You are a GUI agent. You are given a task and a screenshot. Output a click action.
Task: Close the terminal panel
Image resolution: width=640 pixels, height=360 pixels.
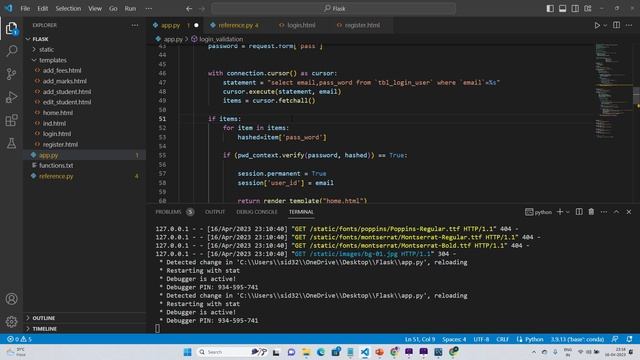tap(629, 212)
